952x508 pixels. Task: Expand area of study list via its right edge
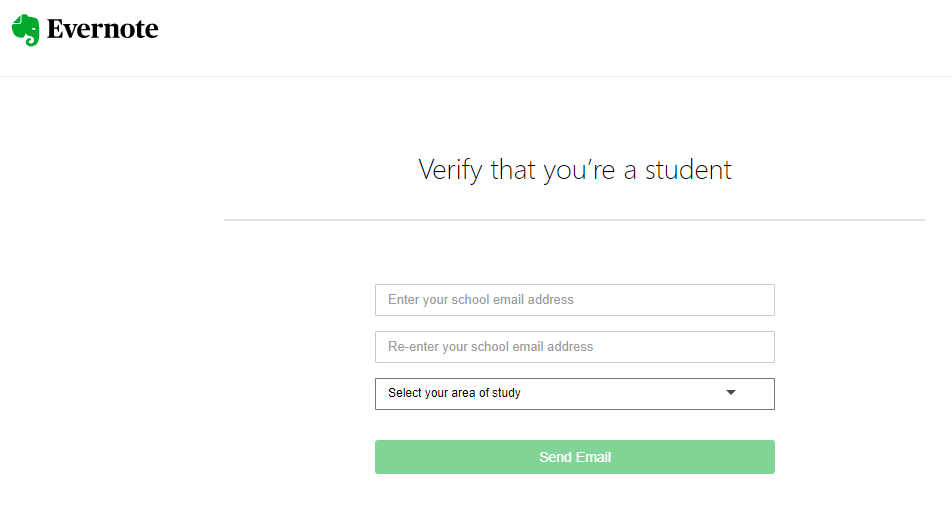click(x=753, y=394)
